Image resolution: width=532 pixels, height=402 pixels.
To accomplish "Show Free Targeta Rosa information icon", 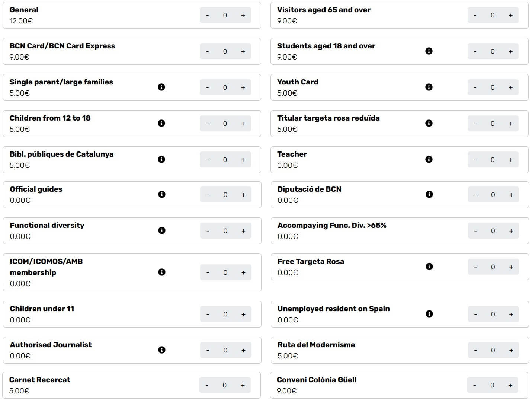I will click(x=429, y=267).
